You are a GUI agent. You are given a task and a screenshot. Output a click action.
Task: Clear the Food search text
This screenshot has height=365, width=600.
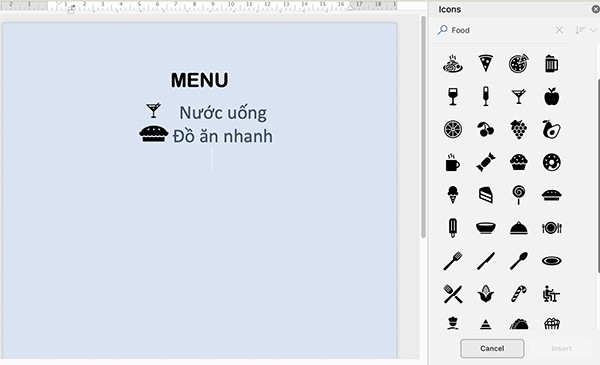559,30
